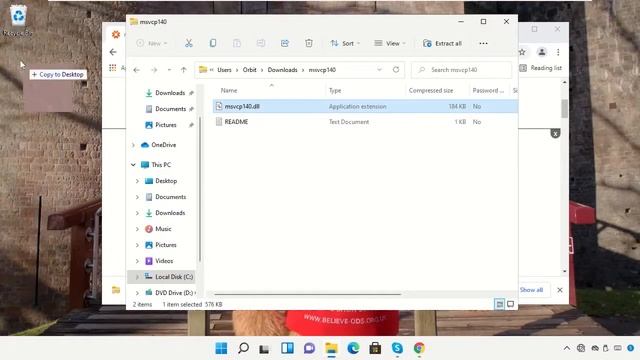Image resolution: width=640 pixels, height=360 pixels.
Task: Go up one folder level
Action: tap(184, 70)
